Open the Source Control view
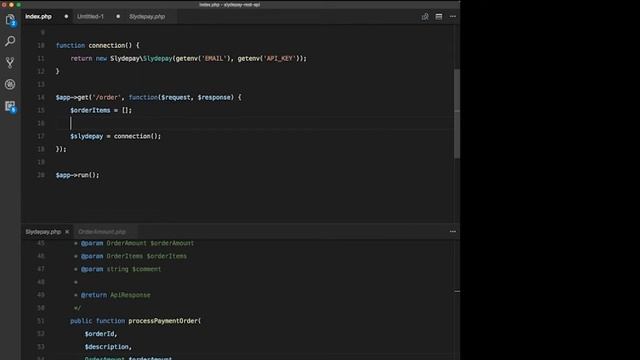This screenshot has height=360, width=640. tap(10, 62)
